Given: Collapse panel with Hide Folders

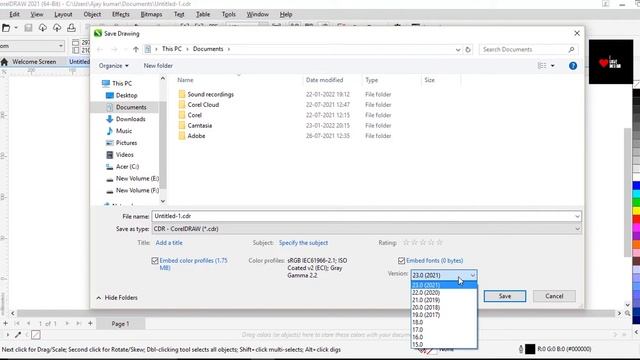Looking at the screenshot, I should 117,298.
